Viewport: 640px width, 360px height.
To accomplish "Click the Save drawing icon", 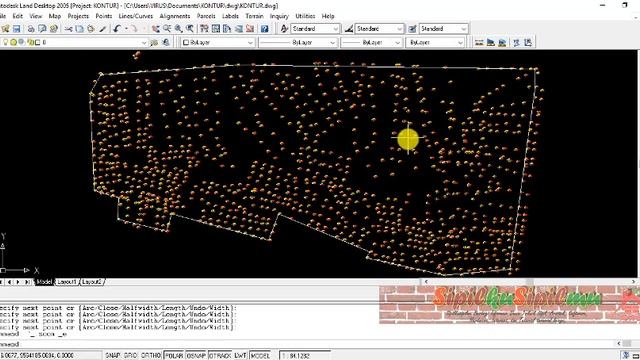I will point(17,29).
